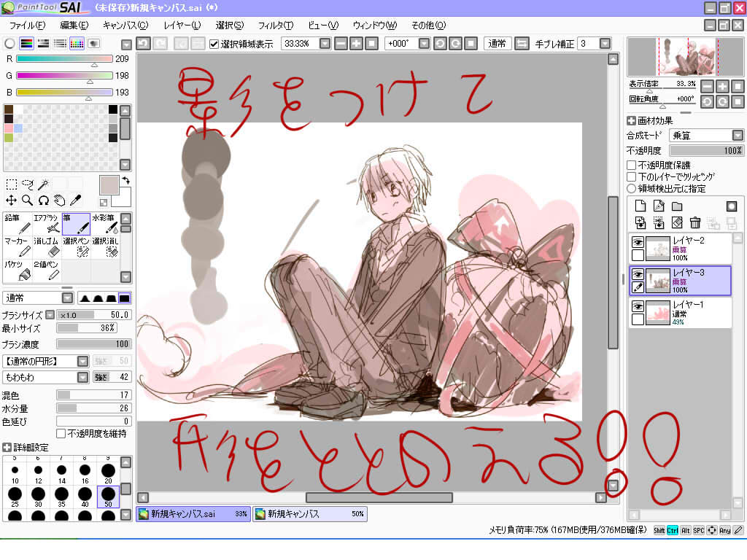Open the rotation +000° dropdown
This screenshot has width=747, height=560.
click(424, 44)
